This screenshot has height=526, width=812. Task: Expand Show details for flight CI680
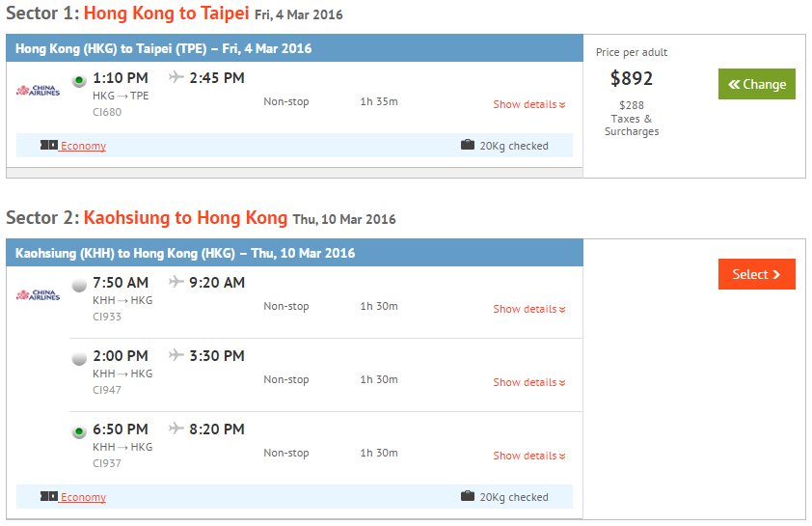529,104
